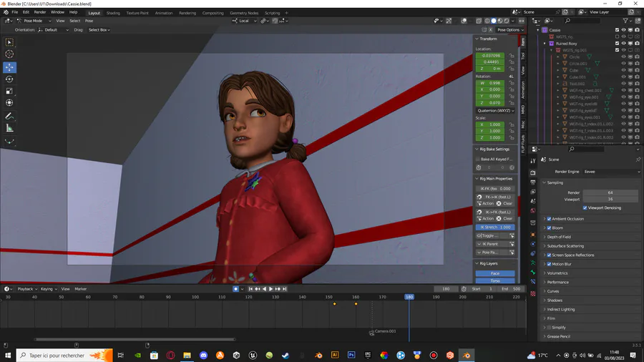
Task: Select the Annotate tool
Action: (9, 117)
